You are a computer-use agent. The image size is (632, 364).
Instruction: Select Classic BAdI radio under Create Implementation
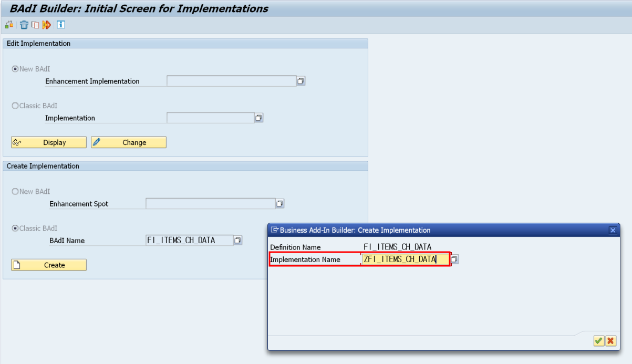[x=15, y=228]
